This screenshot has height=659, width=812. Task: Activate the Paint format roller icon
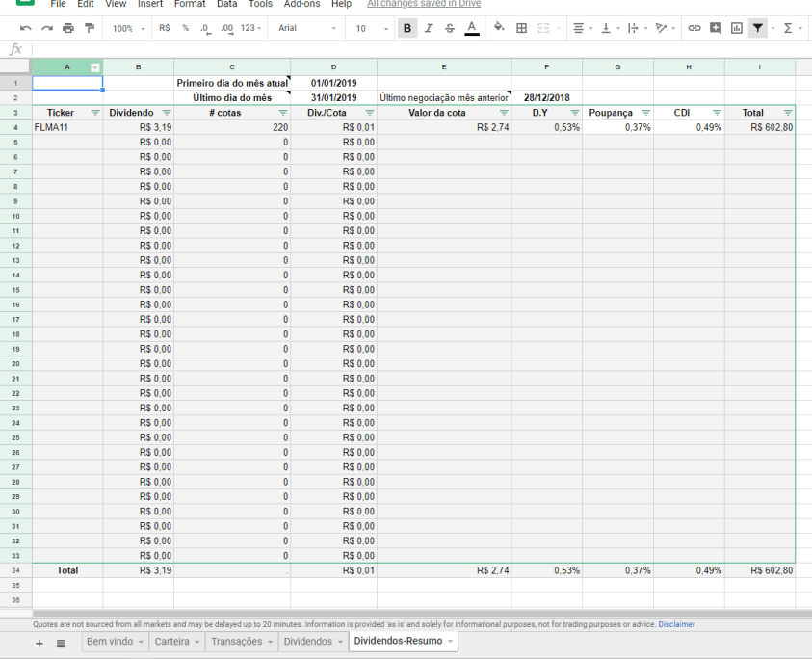[90, 28]
